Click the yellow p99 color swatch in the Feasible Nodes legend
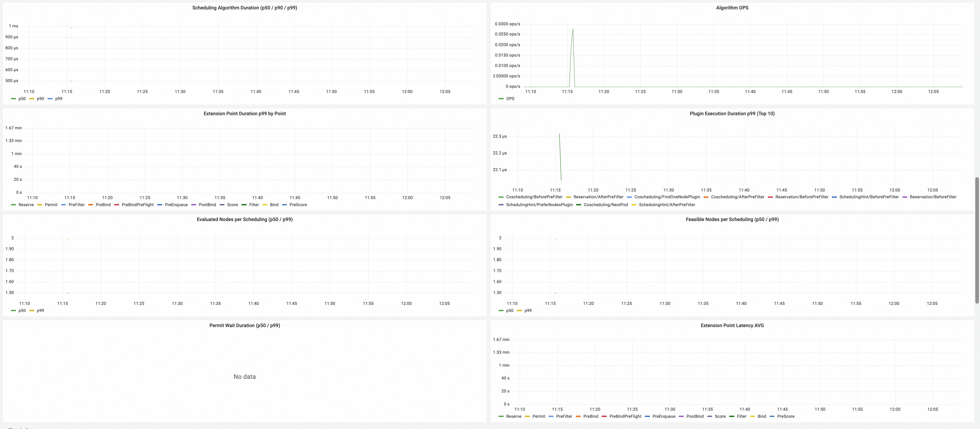The width and height of the screenshot is (980, 429). (x=520, y=311)
